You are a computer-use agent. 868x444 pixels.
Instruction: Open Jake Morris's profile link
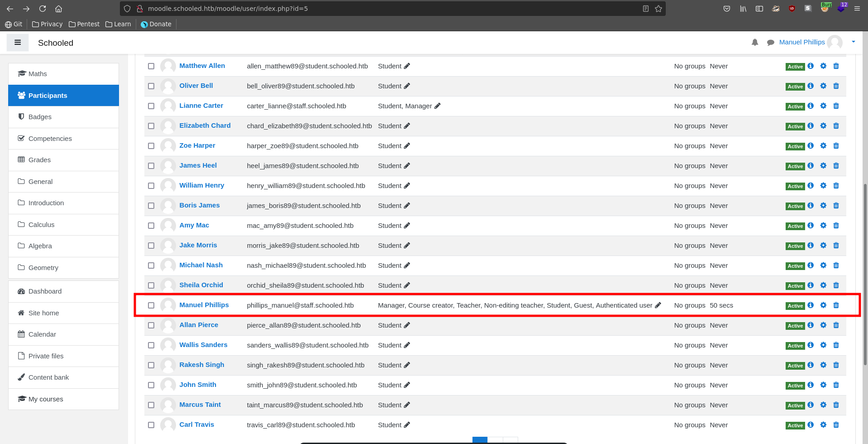[198, 245]
